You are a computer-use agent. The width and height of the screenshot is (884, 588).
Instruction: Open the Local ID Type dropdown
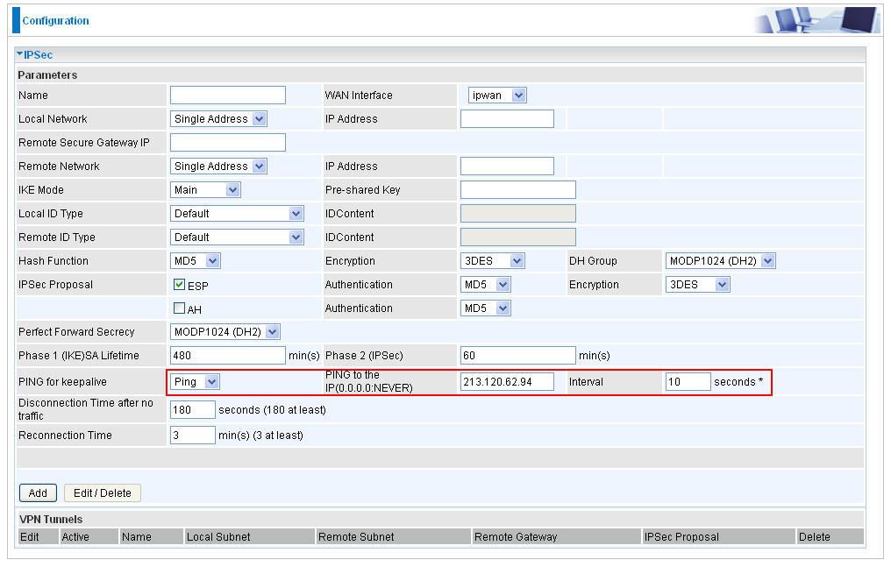[x=237, y=214]
